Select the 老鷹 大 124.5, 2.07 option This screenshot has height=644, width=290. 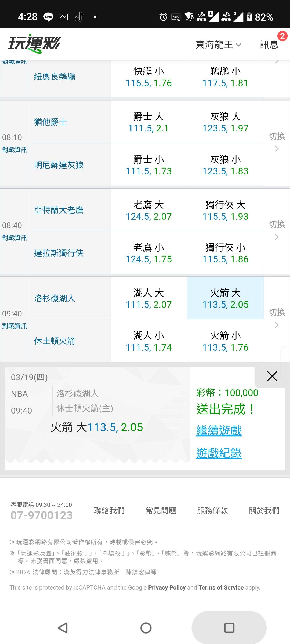pyautogui.click(x=148, y=210)
